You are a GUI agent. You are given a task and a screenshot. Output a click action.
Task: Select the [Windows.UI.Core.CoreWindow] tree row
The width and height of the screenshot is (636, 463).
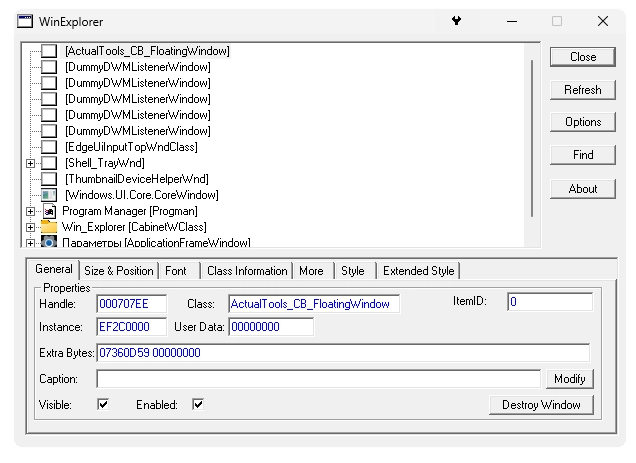pos(142,195)
